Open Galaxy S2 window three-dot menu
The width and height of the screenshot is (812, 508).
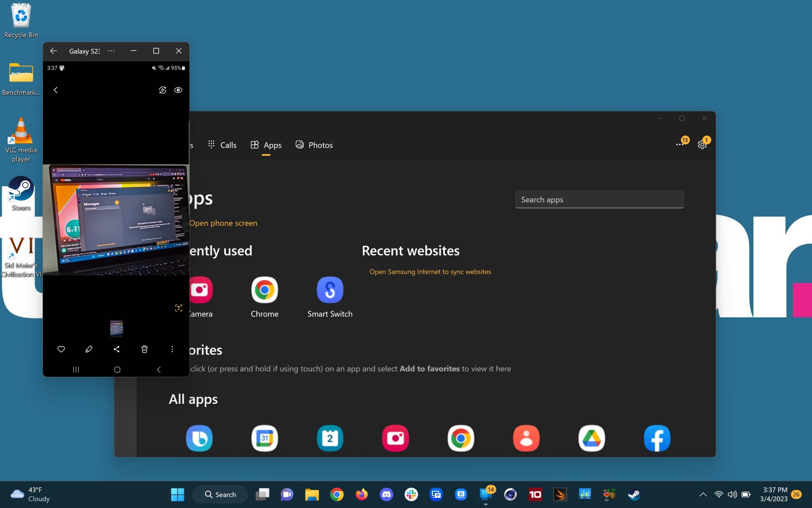click(x=111, y=51)
